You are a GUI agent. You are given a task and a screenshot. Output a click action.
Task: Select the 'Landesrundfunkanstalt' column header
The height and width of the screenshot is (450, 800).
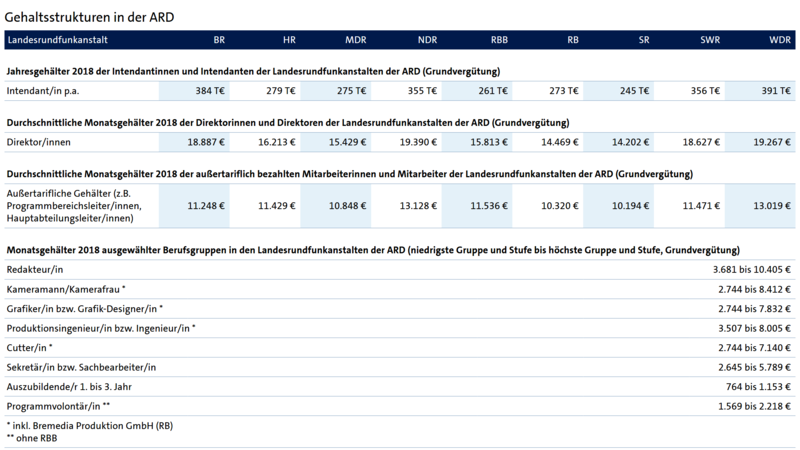point(58,41)
